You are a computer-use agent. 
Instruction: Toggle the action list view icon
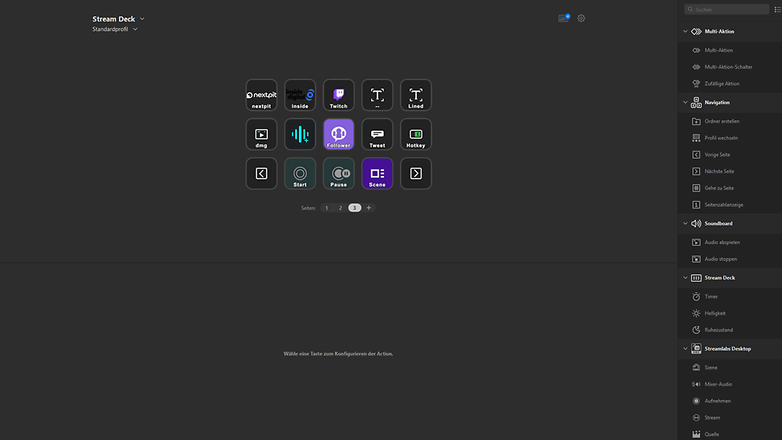pos(778,9)
